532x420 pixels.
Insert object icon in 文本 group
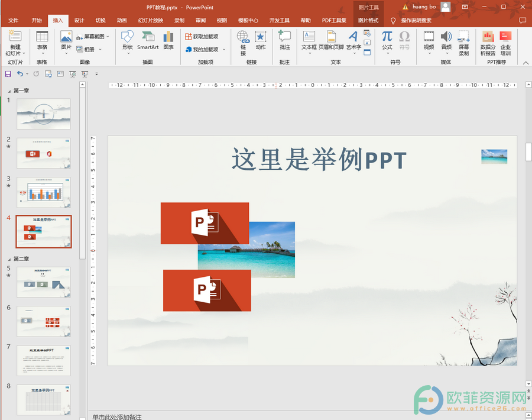coord(367,52)
